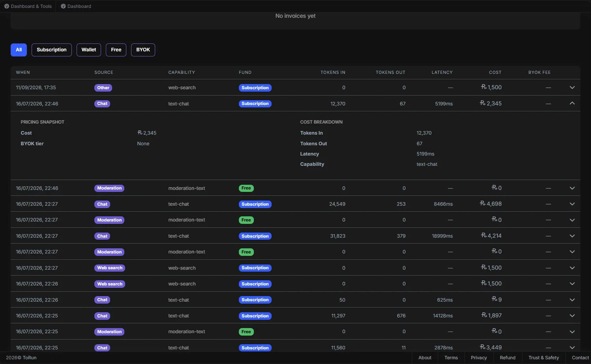Click the COST BREAKDOWN heading
Screen dimensions: 591x364
(321, 122)
